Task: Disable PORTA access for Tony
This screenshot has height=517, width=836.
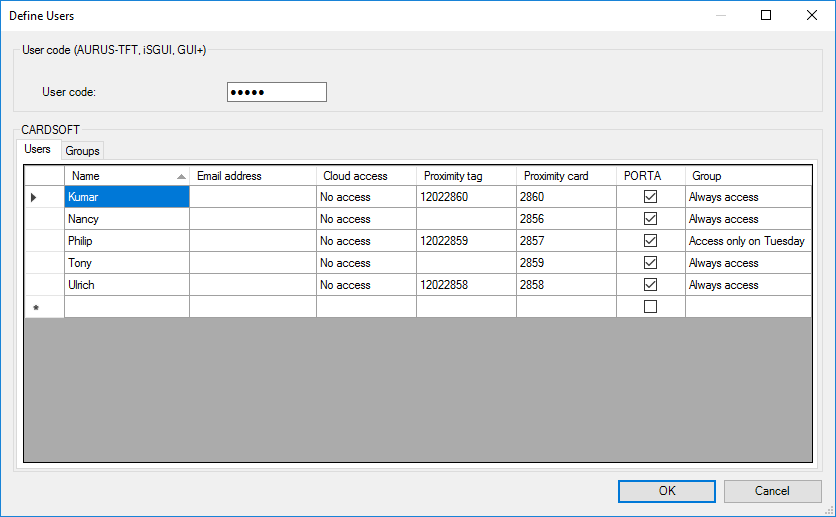Action: pos(650,263)
